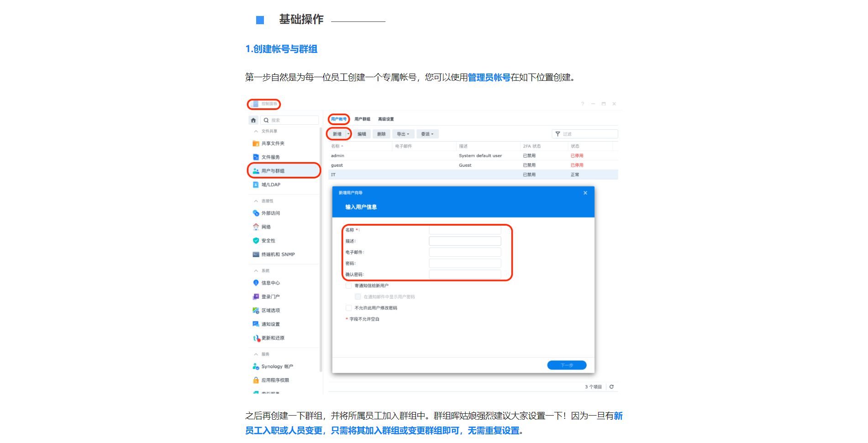868x443 pixels.
Task: Check the 寄通知信给新用户 checkbox
Action: click(349, 286)
